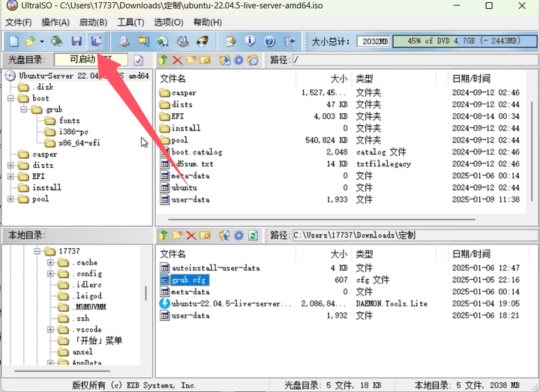540x392 pixels.
Task: Click the local path field C:\Users\17737\Downloads\定制
Action: 415,235
